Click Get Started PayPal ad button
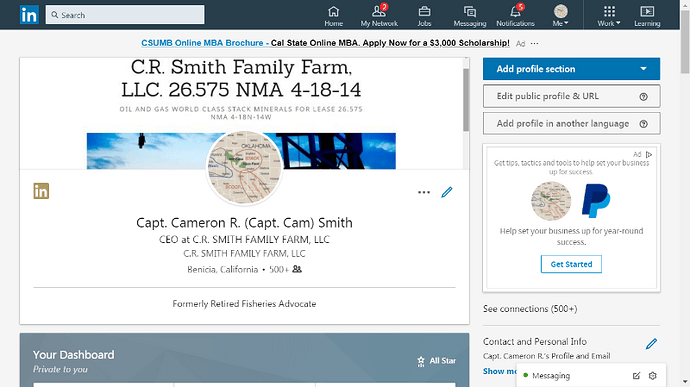This screenshot has height=387, width=690. (571, 264)
